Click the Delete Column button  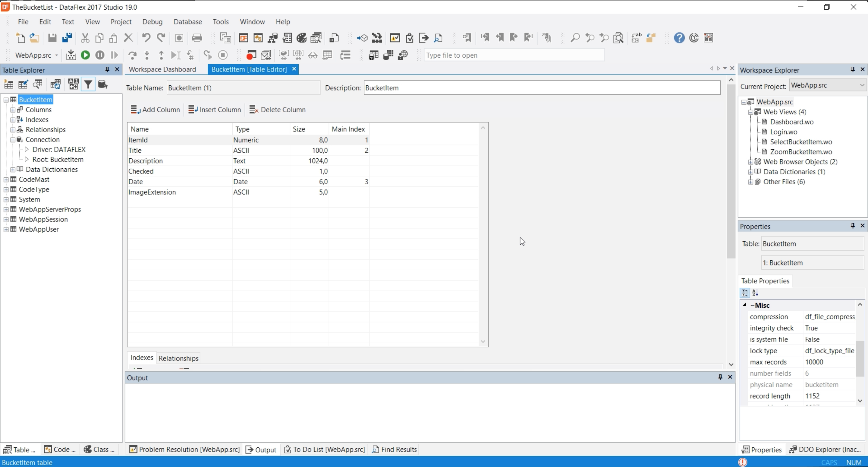(277, 110)
